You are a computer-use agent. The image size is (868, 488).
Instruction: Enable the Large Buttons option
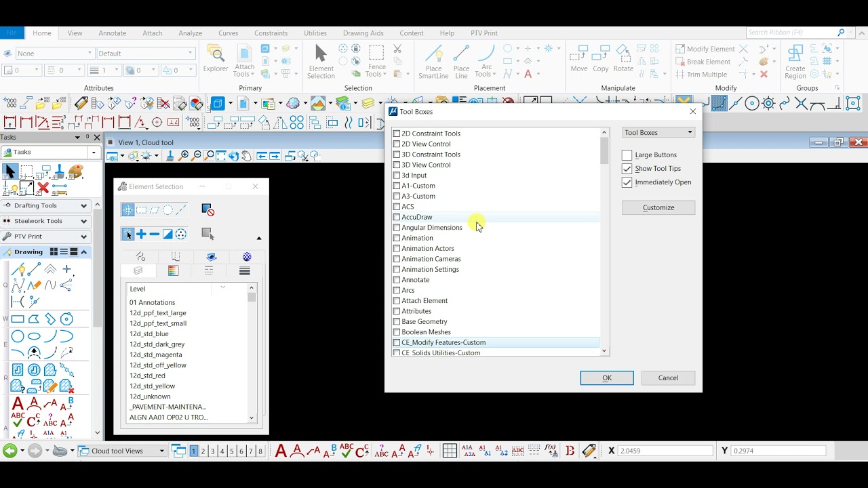point(627,155)
